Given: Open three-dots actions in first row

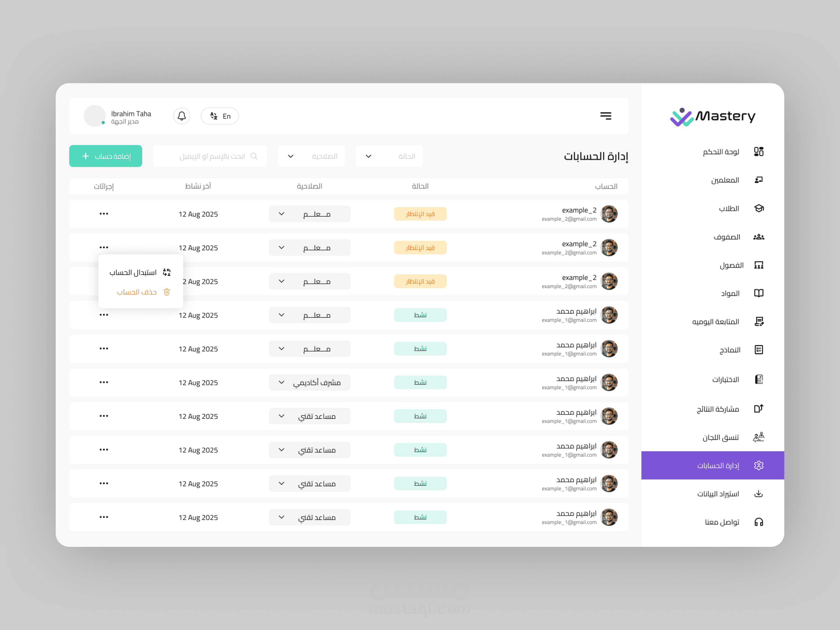Looking at the screenshot, I should click(x=104, y=214).
